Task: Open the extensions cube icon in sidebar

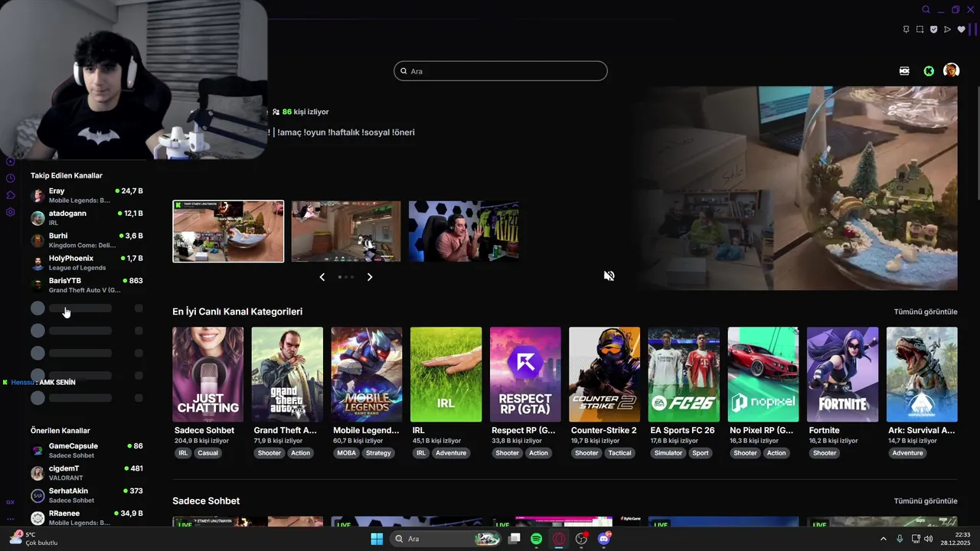Action: (x=11, y=195)
